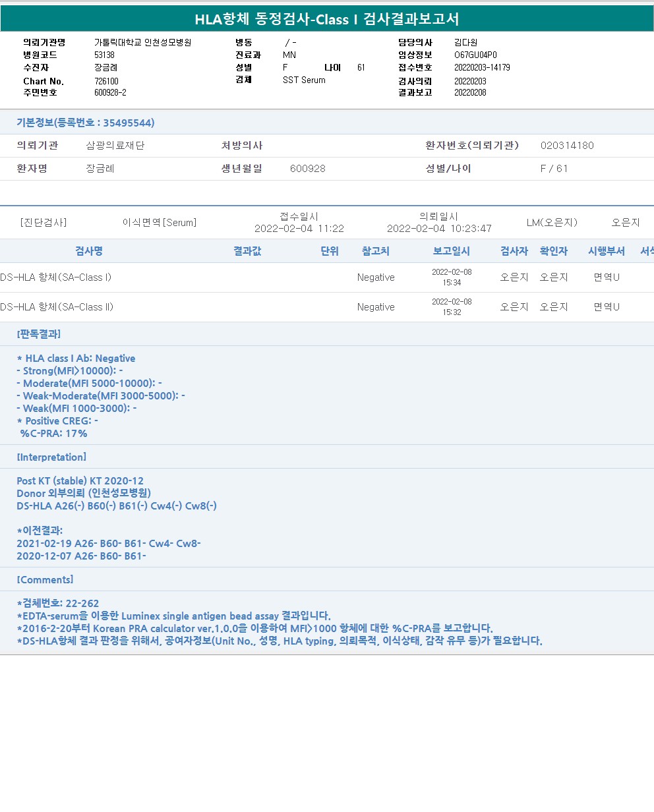The image size is (654, 812).
Task: Select line 'Weak-Moderate(MFI 3000-5000): -'
Action: [x=100, y=396]
